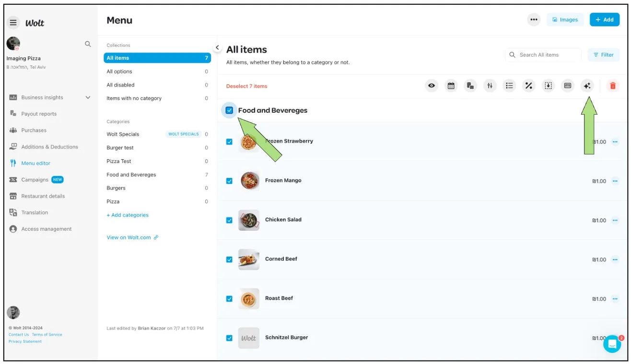Open Food and Bevereges in categories list
The width and height of the screenshot is (631, 364).
[x=157, y=175]
